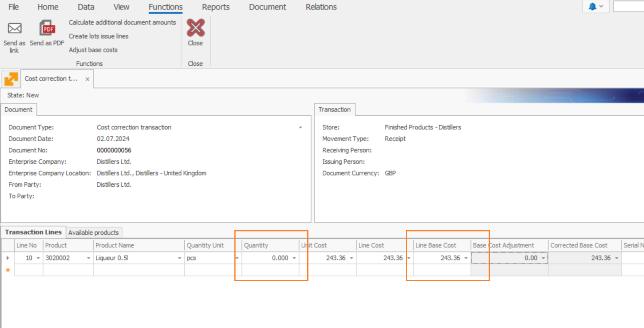Expand the Document Type dropdown
This screenshot has height=328, width=644.
point(300,128)
